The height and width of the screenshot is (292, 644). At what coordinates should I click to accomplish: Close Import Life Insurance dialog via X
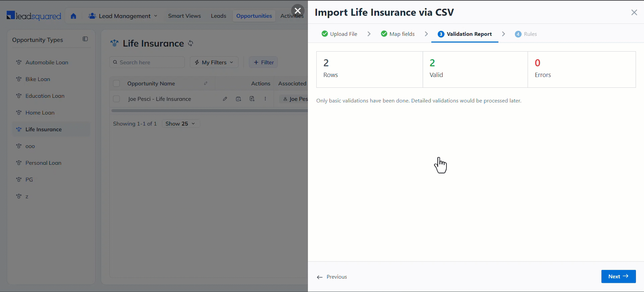[634, 12]
